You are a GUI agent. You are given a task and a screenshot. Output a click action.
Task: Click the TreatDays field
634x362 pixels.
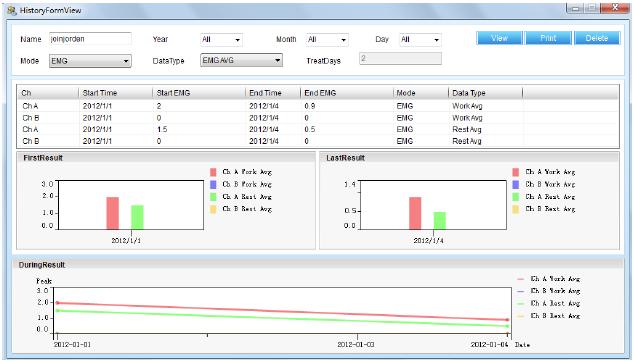coord(400,59)
